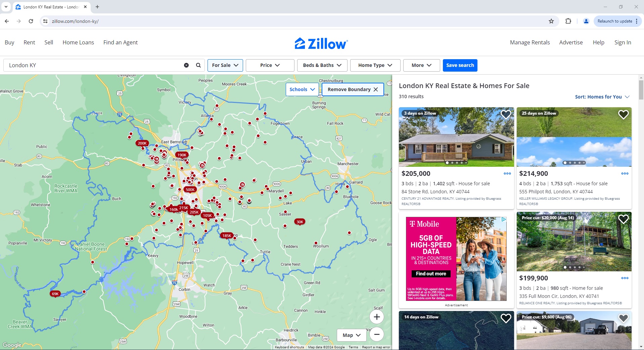Viewport: 644px width, 350px height.
Task: Open the For Sale filter dropdown
Action: coord(225,65)
